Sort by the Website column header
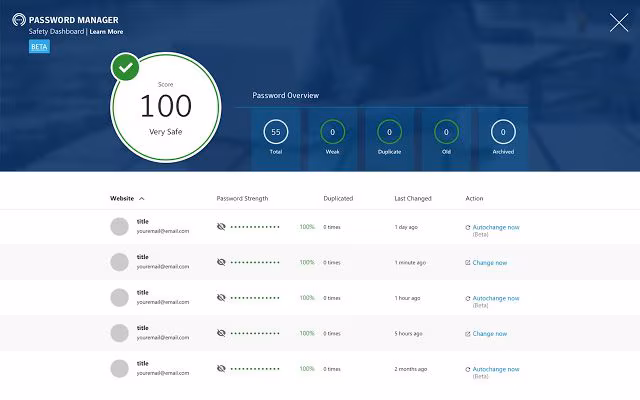Viewport: 640px width, 400px height. tap(122, 198)
